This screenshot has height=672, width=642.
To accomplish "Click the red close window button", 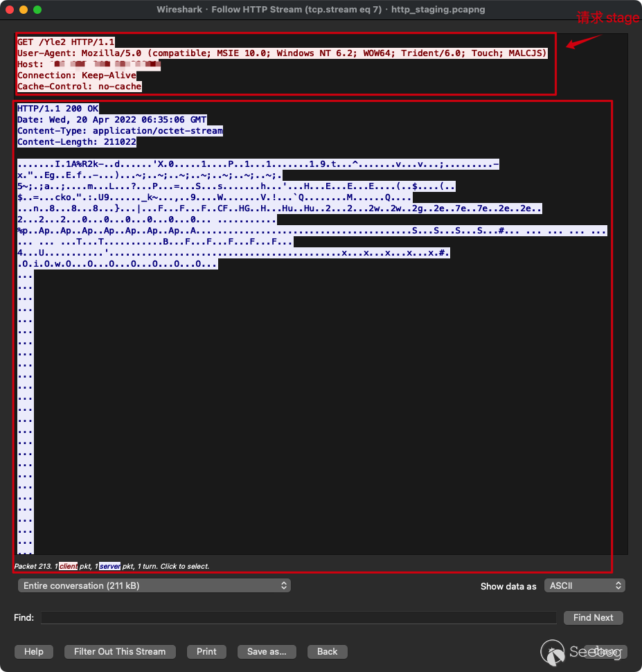I will (10, 10).
